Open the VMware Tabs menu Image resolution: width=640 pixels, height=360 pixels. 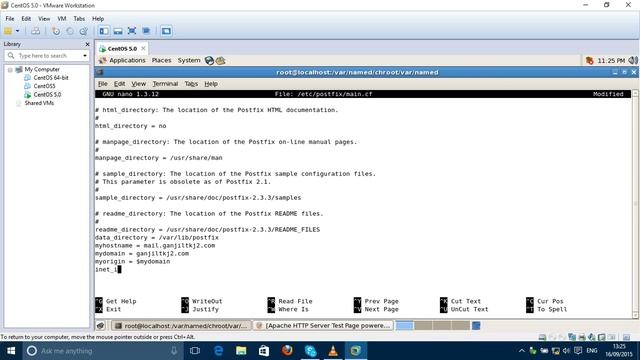coord(79,18)
